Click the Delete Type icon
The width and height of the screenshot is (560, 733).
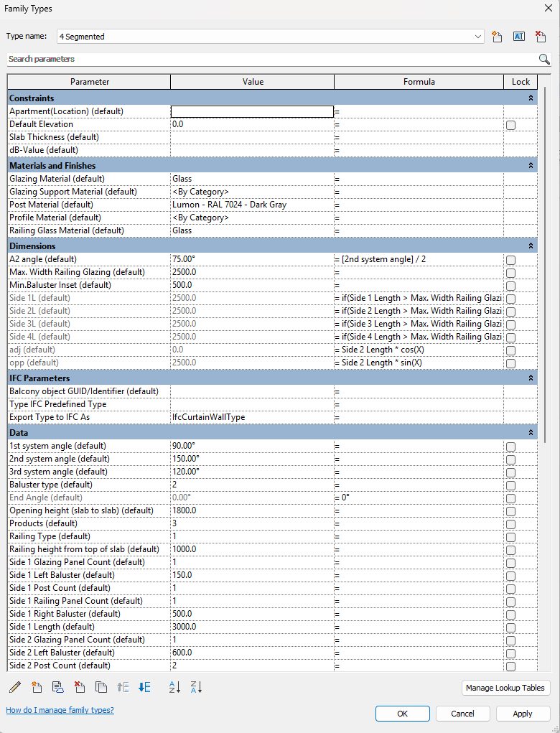pos(541,37)
